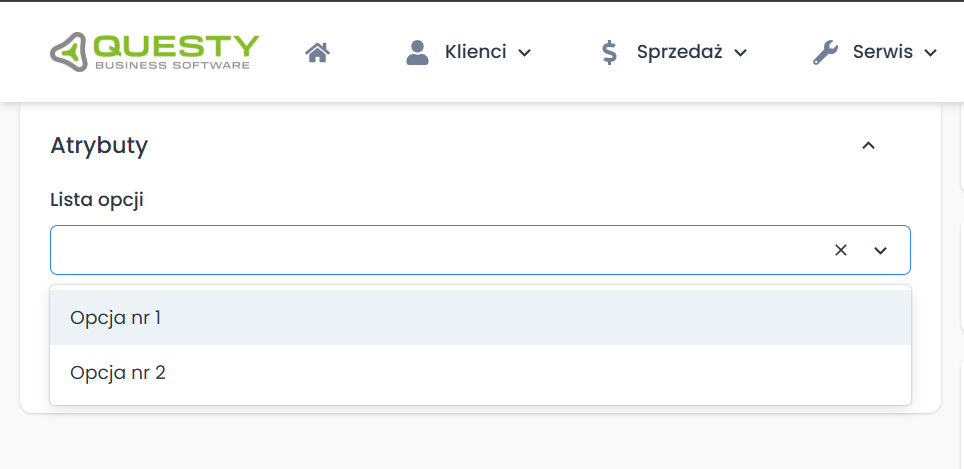Click the Sprzedaż dollar sign icon
The width and height of the screenshot is (964, 469).
point(609,52)
